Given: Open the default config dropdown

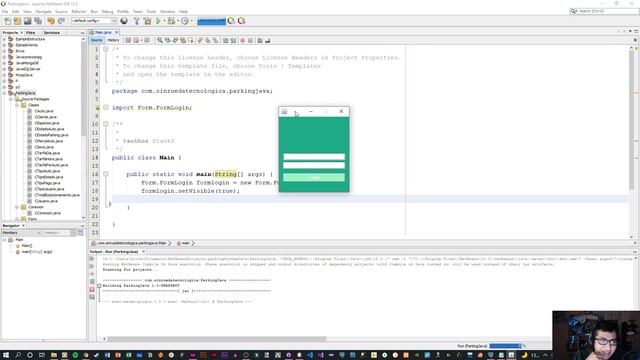Looking at the screenshot, I should click(94, 21).
